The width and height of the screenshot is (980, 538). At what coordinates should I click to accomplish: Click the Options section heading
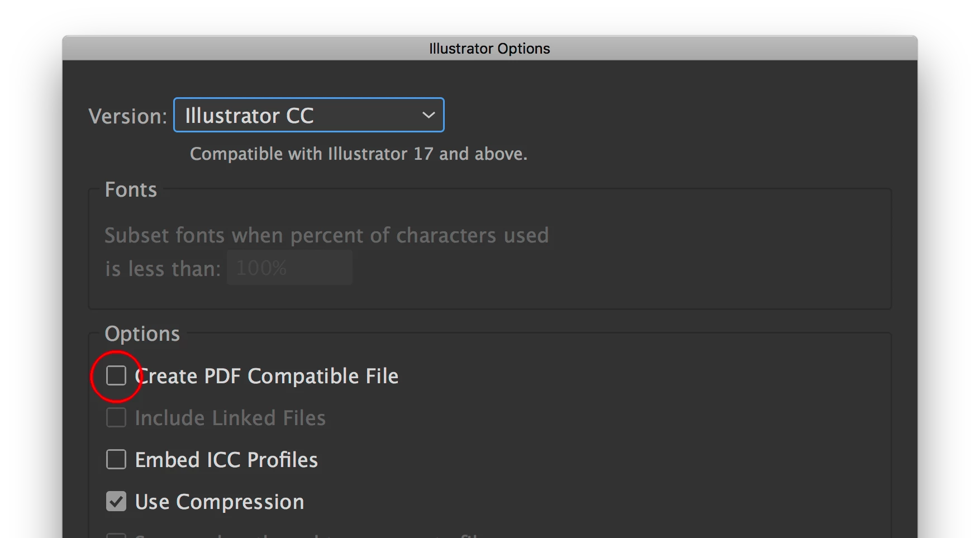pos(142,334)
